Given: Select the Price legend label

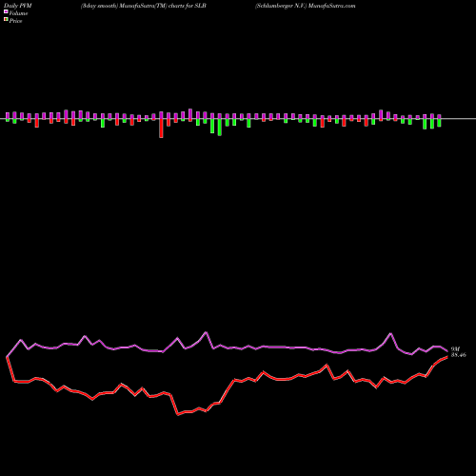Looking at the screenshot, I should tap(15, 21).
